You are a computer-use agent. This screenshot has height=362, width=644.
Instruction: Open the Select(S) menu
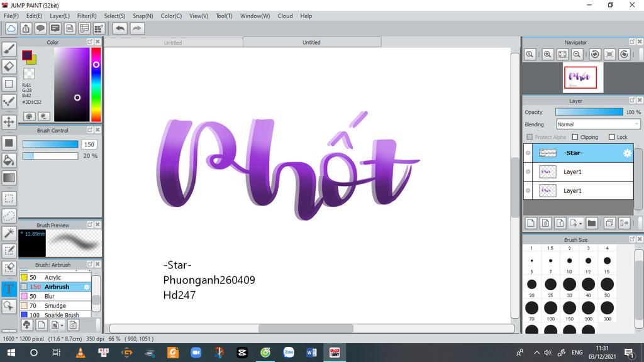point(114,16)
